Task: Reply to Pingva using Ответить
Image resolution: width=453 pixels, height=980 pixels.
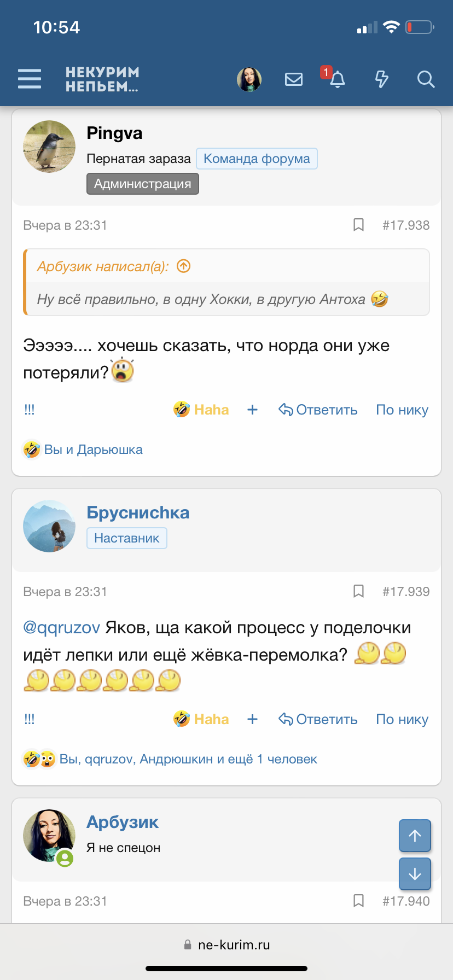Action: click(318, 410)
